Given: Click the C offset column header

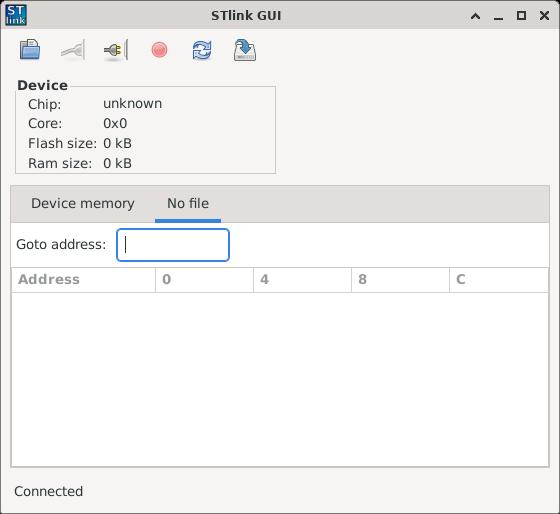Looking at the screenshot, I should pyautogui.click(x=499, y=280).
